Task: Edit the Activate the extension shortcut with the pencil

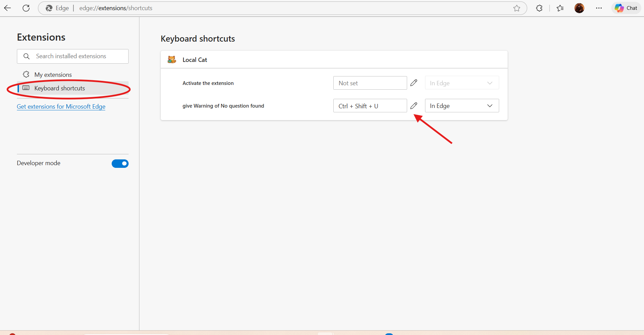Action: (414, 83)
